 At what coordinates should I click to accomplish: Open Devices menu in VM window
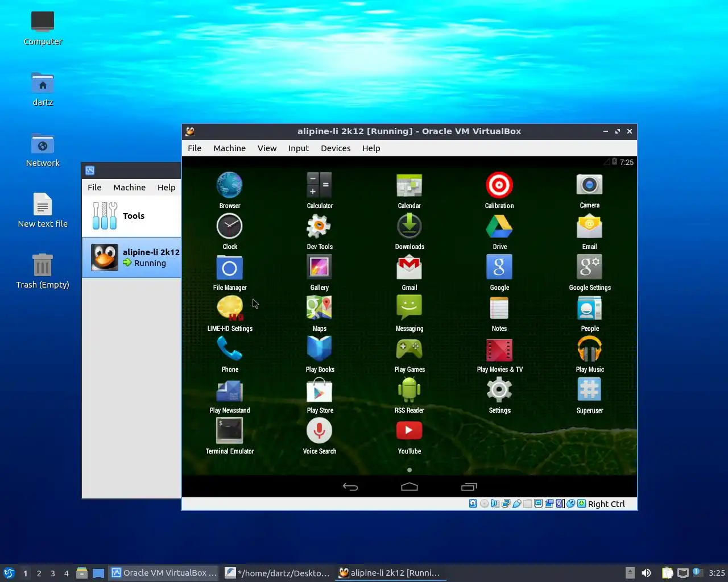pyautogui.click(x=336, y=148)
